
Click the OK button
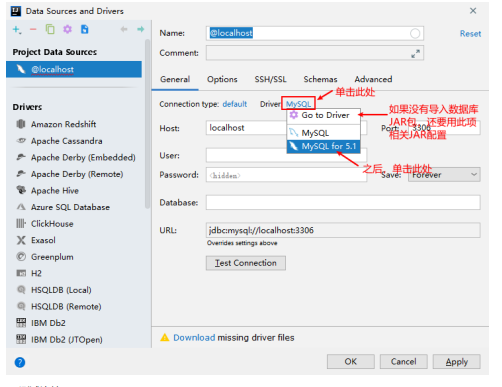point(351,362)
